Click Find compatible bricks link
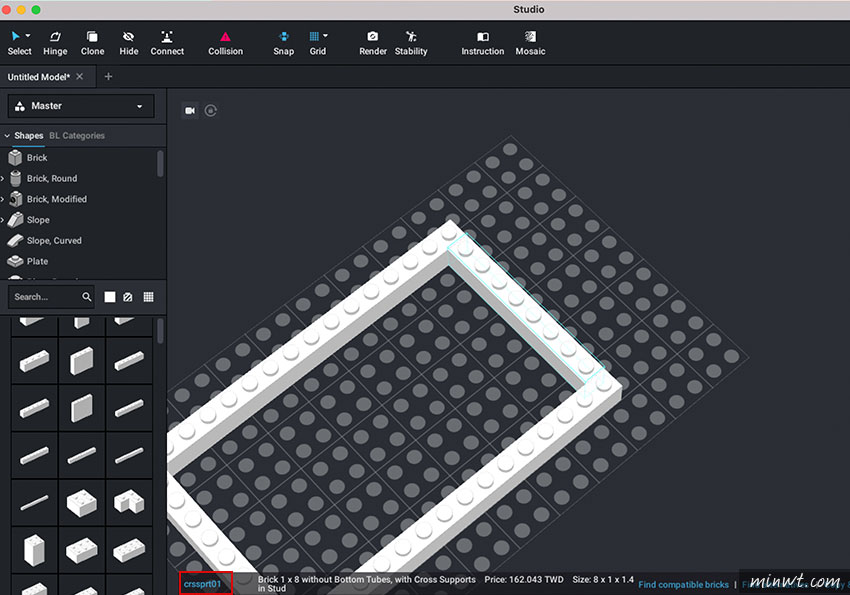This screenshot has height=595, width=850. (x=683, y=585)
